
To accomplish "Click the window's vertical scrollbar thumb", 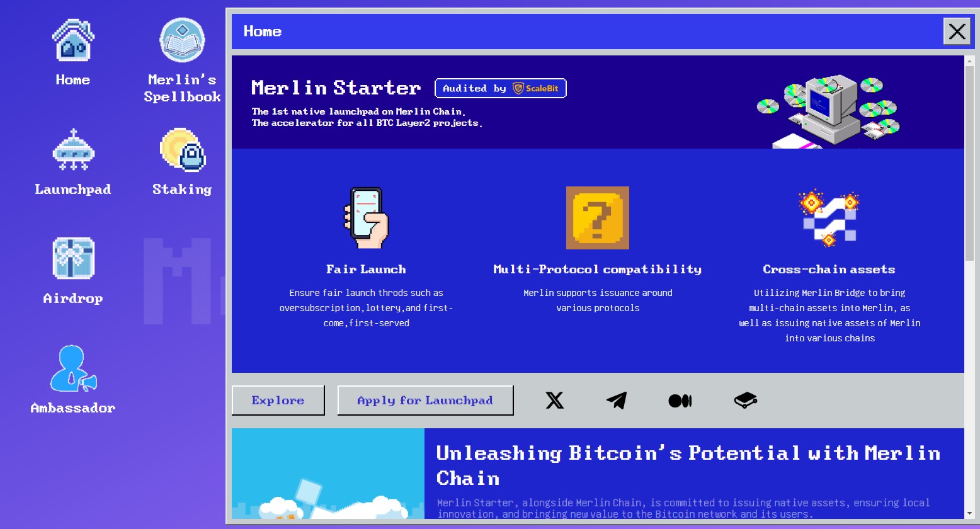I will click(969, 164).
